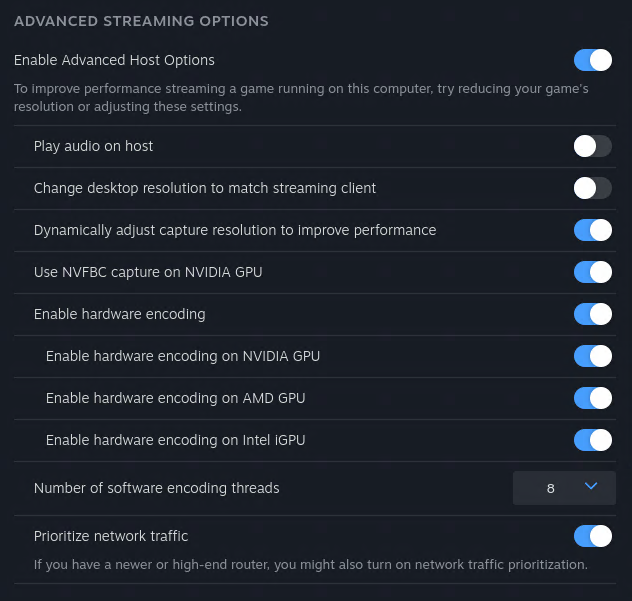Switch on desktop resolution matching streaming client
The width and height of the screenshot is (632, 601).
[x=592, y=188]
